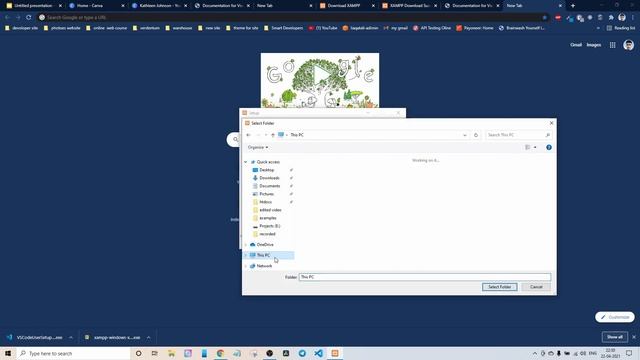Image resolution: width=640 pixels, height=360 pixels.
Task: Switch to the XAMPP Download Success tab
Action: coord(409,6)
